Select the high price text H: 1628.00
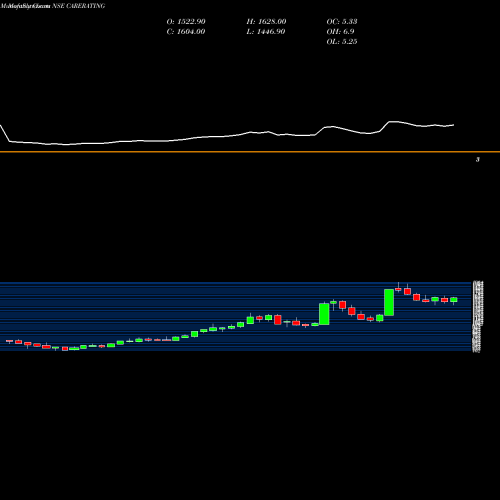Image resolution: width=500 pixels, height=500 pixels. point(266,22)
